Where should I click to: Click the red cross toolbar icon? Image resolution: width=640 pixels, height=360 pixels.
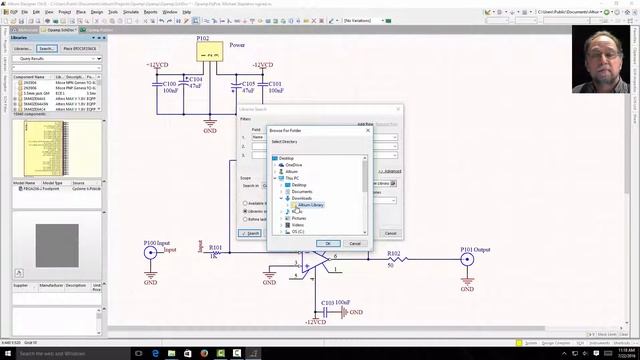coord(313,21)
